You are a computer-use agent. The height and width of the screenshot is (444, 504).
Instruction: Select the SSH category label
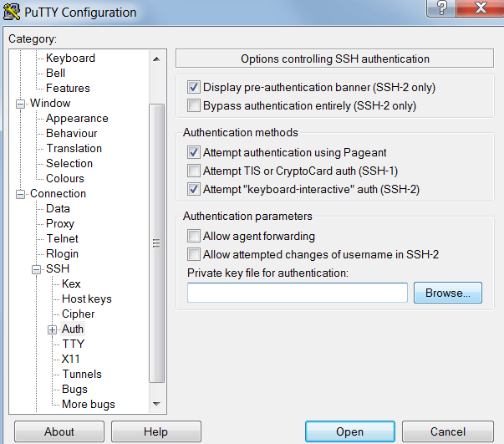click(58, 268)
